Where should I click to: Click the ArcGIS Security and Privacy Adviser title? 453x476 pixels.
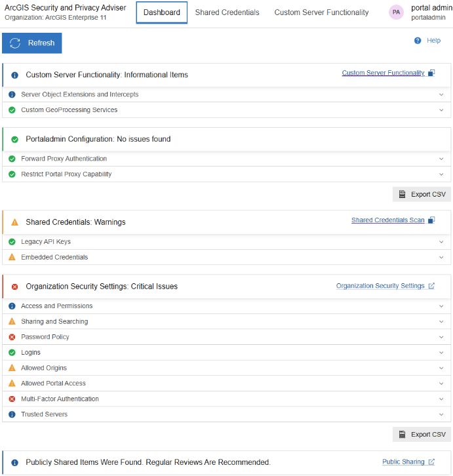point(65,8)
